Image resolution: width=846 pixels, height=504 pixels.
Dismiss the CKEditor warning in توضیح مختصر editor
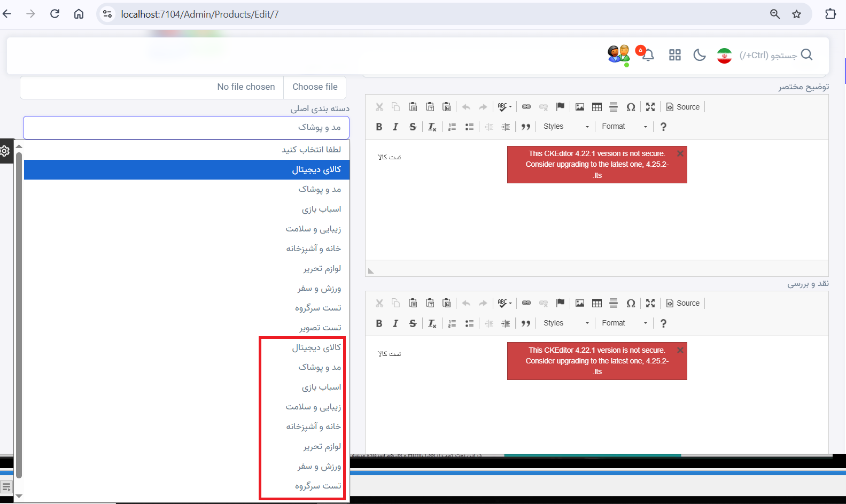point(680,153)
